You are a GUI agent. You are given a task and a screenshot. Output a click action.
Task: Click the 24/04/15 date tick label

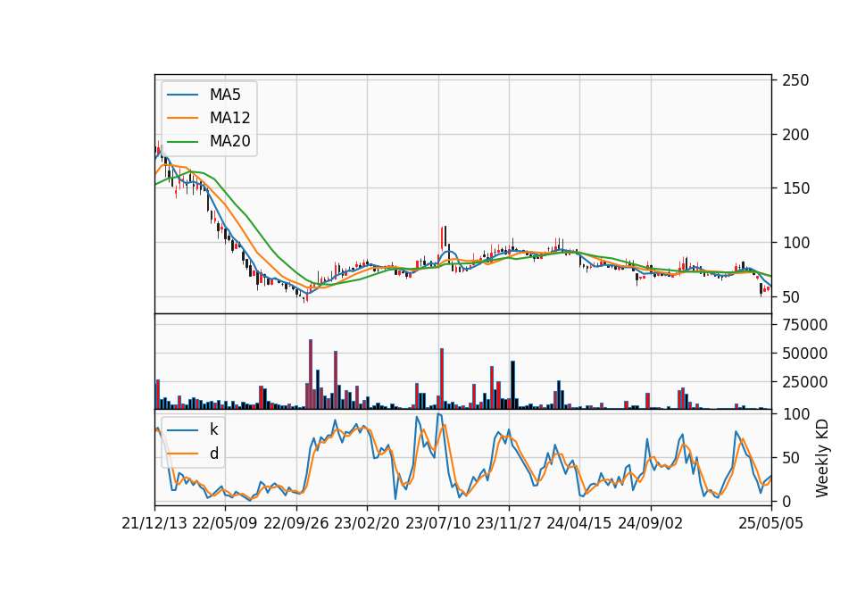[x=579, y=523]
